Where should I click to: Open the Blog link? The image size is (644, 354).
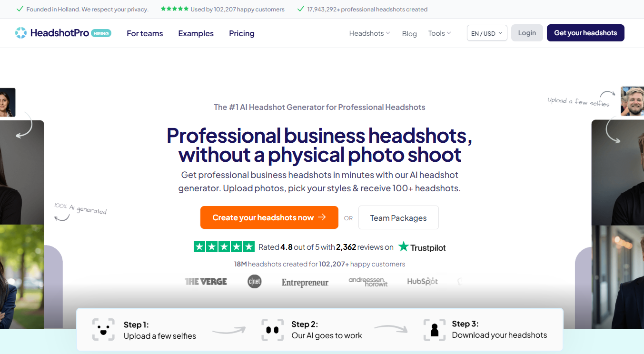(409, 33)
